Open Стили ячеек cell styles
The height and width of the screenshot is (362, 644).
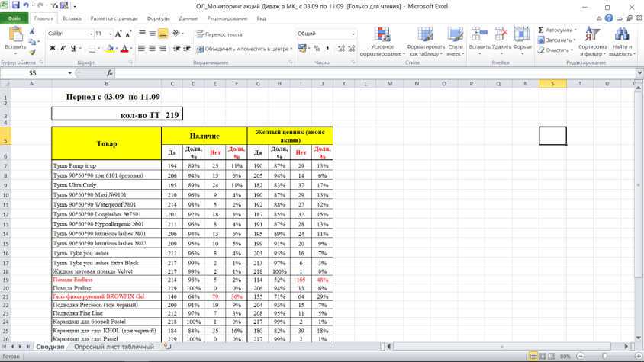click(x=456, y=41)
